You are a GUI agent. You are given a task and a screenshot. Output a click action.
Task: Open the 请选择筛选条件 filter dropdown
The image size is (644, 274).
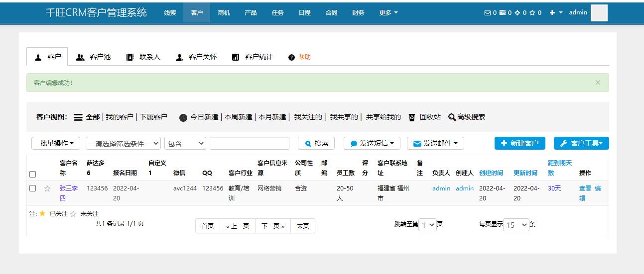point(123,143)
